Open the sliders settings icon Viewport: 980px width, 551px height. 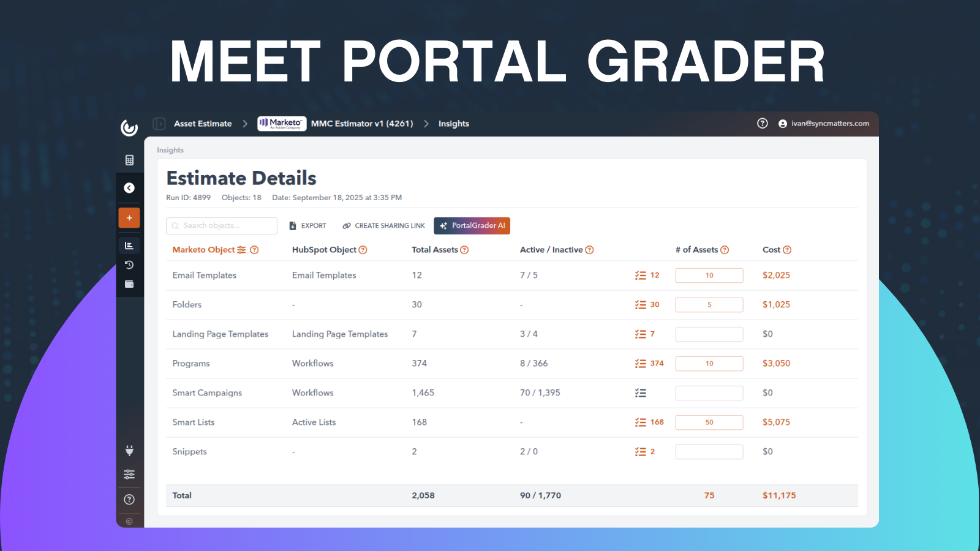[x=129, y=474]
